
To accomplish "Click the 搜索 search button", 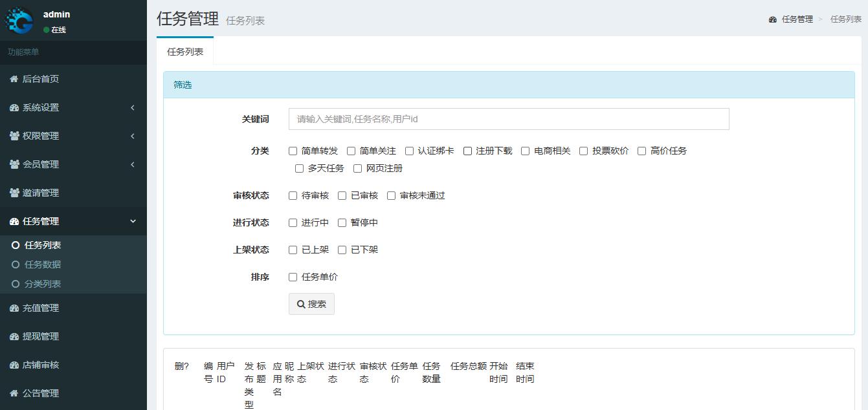I will 311,304.
